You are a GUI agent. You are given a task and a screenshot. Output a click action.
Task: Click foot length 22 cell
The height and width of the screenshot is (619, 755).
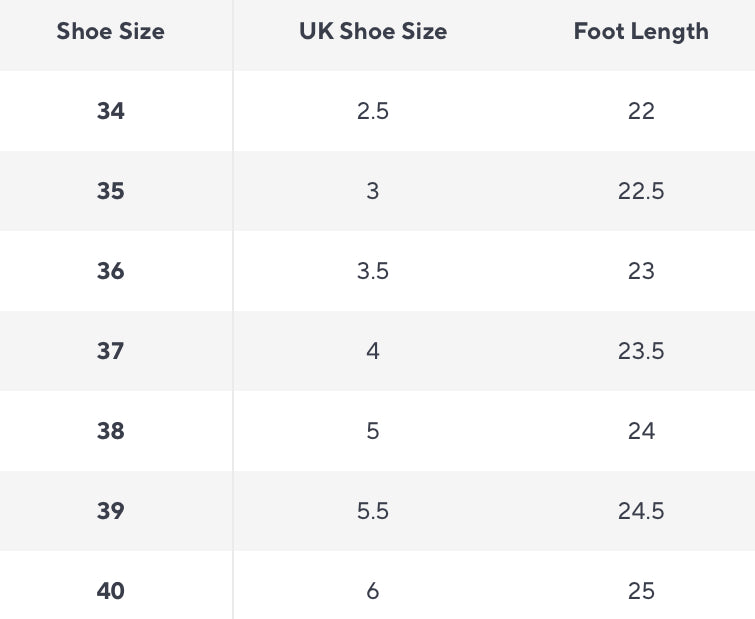(641, 111)
